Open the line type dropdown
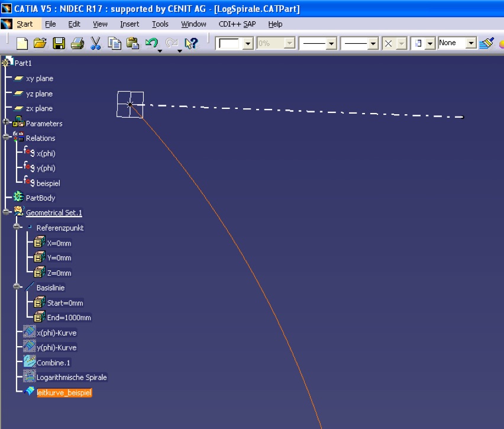 pos(373,43)
